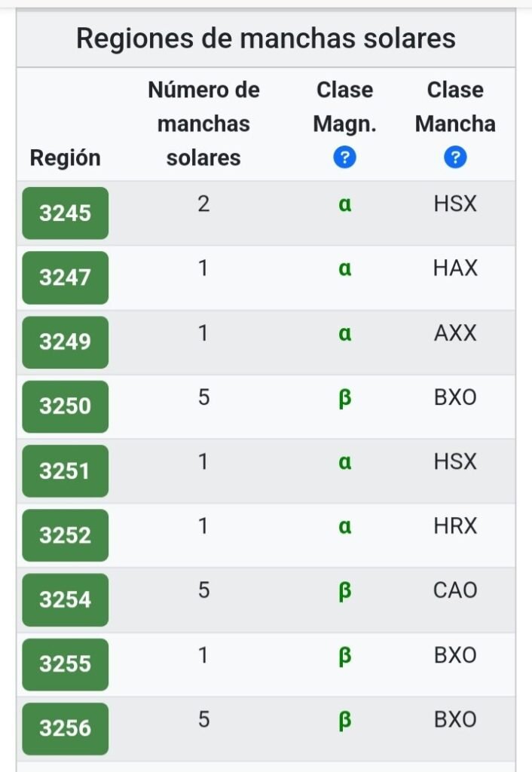The width and height of the screenshot is (532, 772).
Task: Open sunspot region 3254
Action: 65,599
